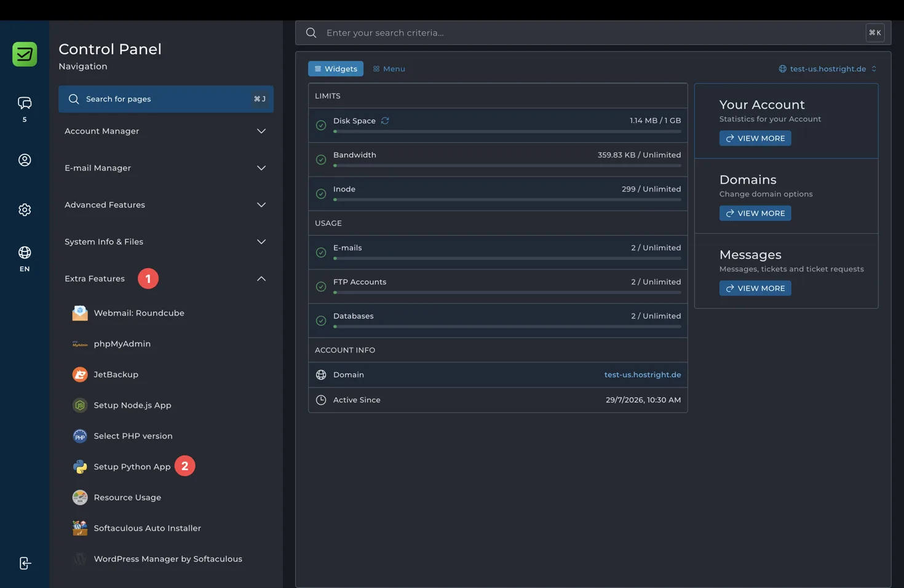Click the FTP Accounts usage progress bar
The image size is (904, 588).
(507, 293)
